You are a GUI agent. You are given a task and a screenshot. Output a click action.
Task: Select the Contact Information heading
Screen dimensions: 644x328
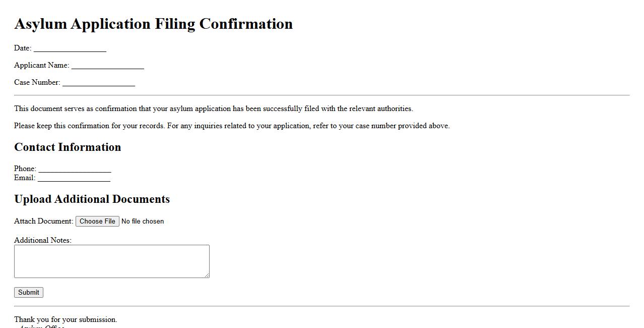tap(68, 147)
